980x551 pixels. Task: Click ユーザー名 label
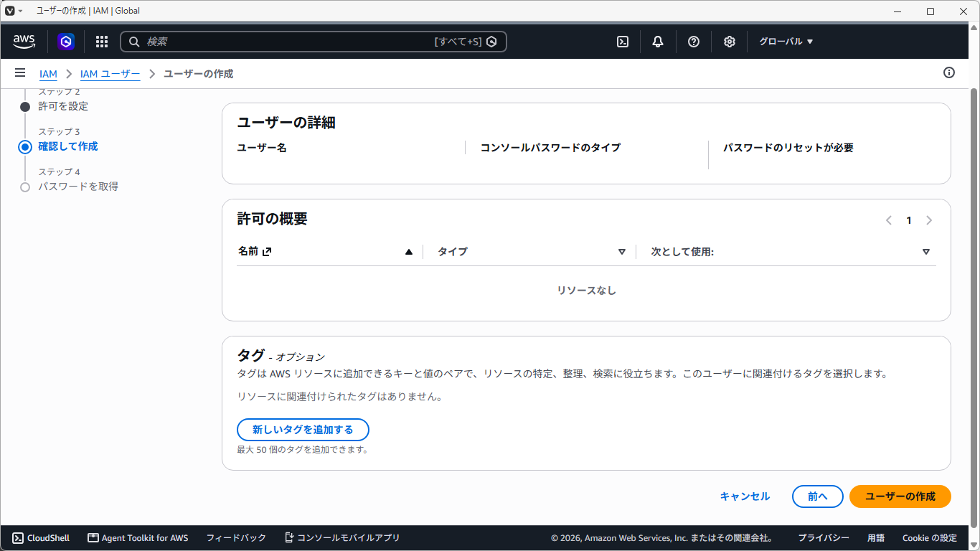click(262, 148)
